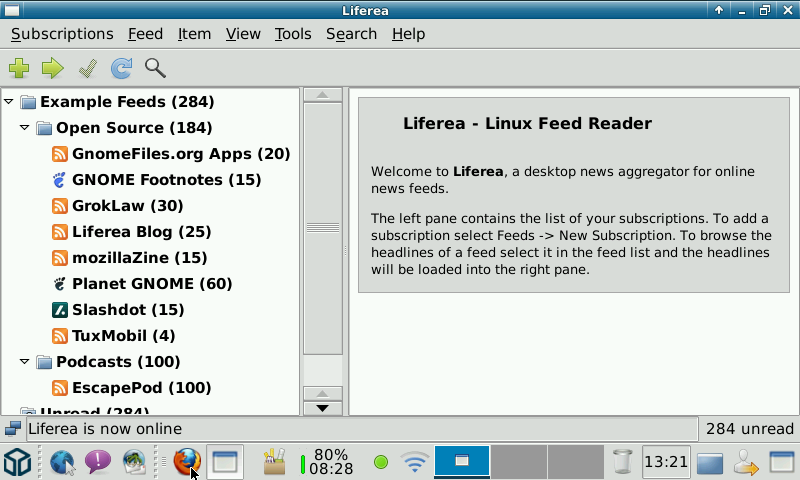Viewport: 800px width, 480px height.
Task: Select Slashdot (15) feed
Action: point(128,310)
